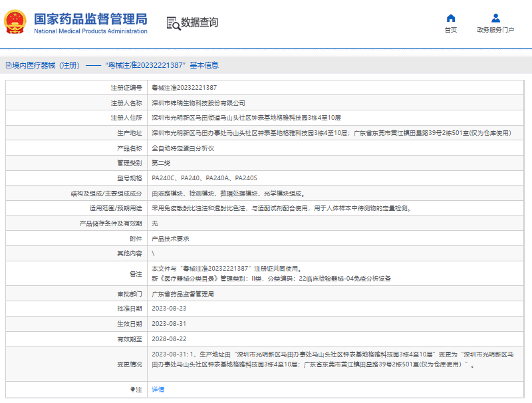532x403 pixels.
Task: Select model values PA240C、PA240、PA240A、PA240S
Action: [204, 178]
